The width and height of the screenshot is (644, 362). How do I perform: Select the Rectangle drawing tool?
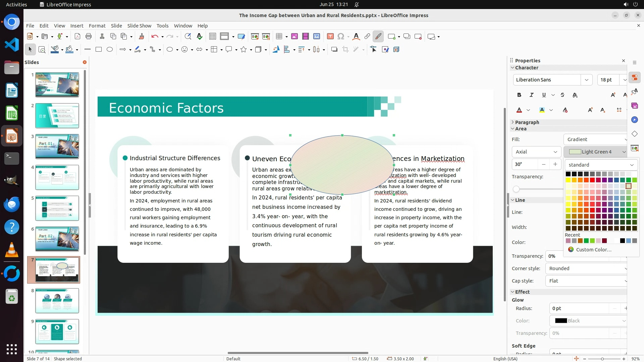(x=99, y=50)
